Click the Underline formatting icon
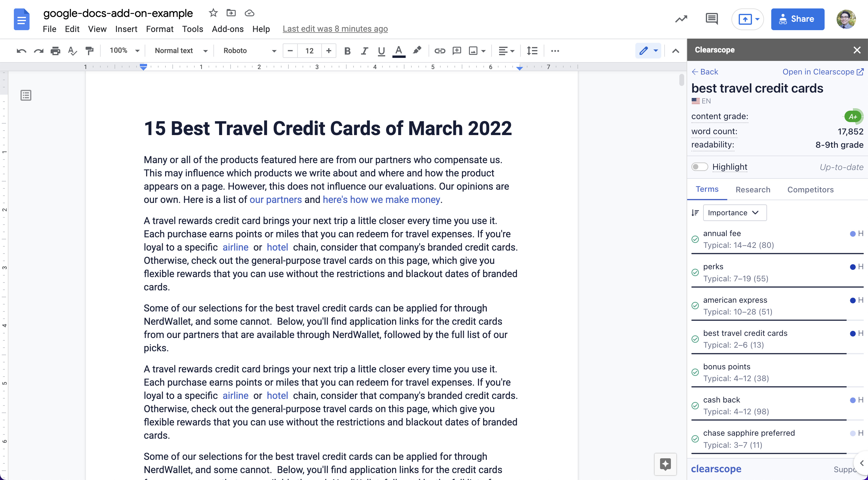 pos(381,51)
